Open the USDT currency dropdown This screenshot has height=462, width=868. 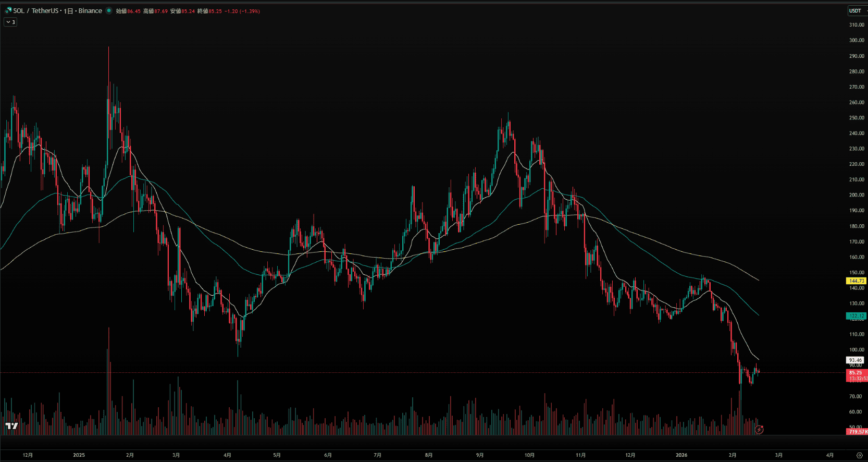[857, 10]
